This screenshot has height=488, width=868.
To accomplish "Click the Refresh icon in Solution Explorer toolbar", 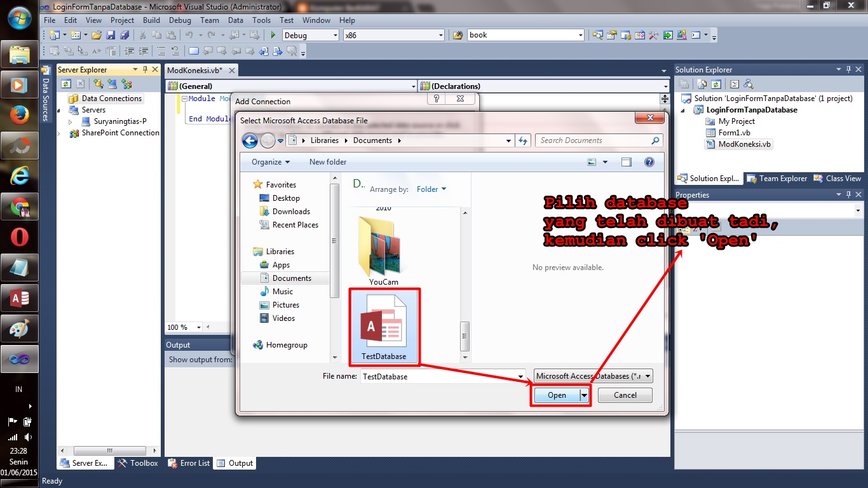I will pyautogui.click(x=715, y=83).
